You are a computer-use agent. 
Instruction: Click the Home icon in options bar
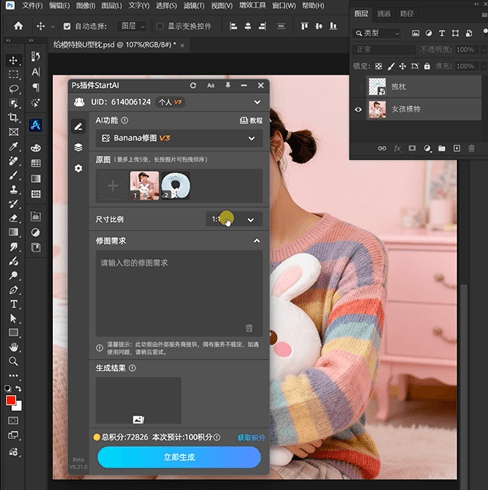click(18, 26)
